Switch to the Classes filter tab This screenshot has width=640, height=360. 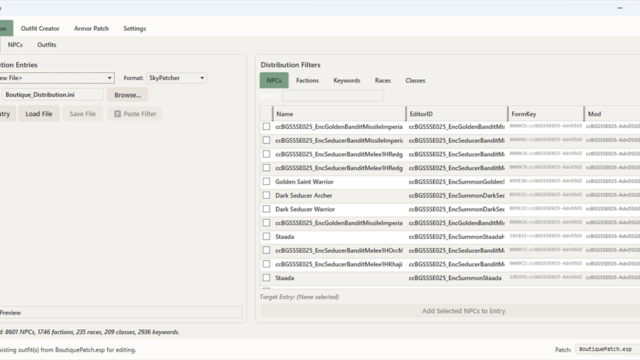415,80
